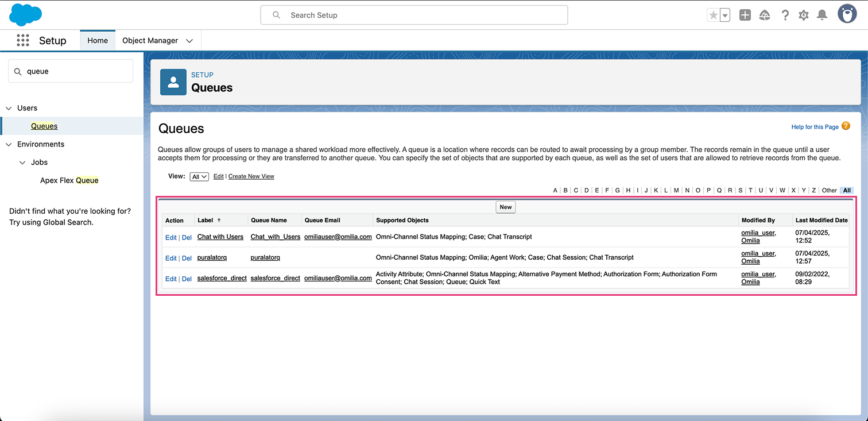This screenshot has width=868, height=421.
Task: Collapse the Environments tree section
Action: 9,144
